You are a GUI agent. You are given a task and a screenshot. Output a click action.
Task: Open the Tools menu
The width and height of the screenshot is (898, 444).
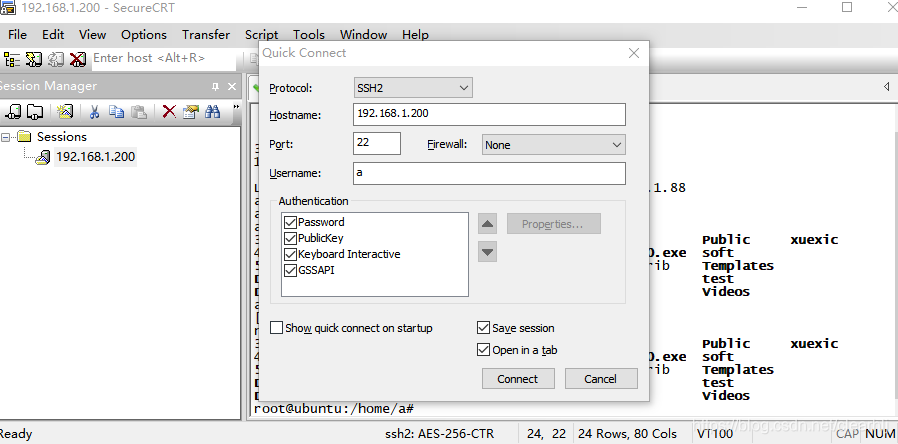pyautogui.click(x=309, y=35)
